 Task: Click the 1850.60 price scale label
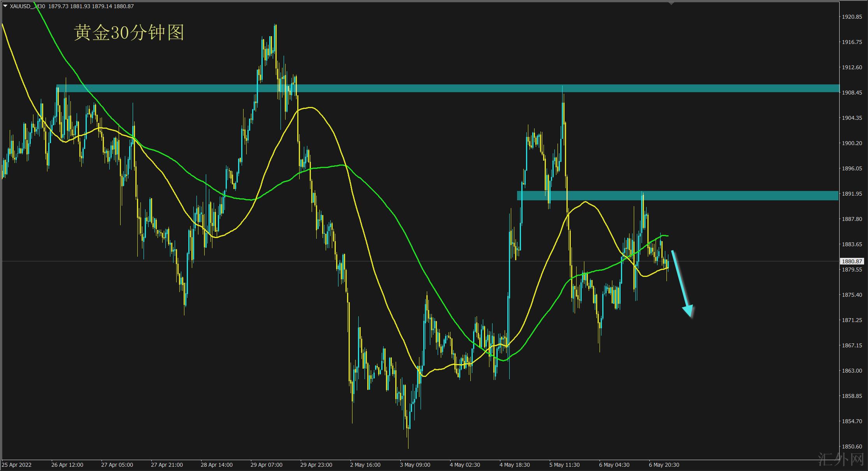[x=852, y=446]
